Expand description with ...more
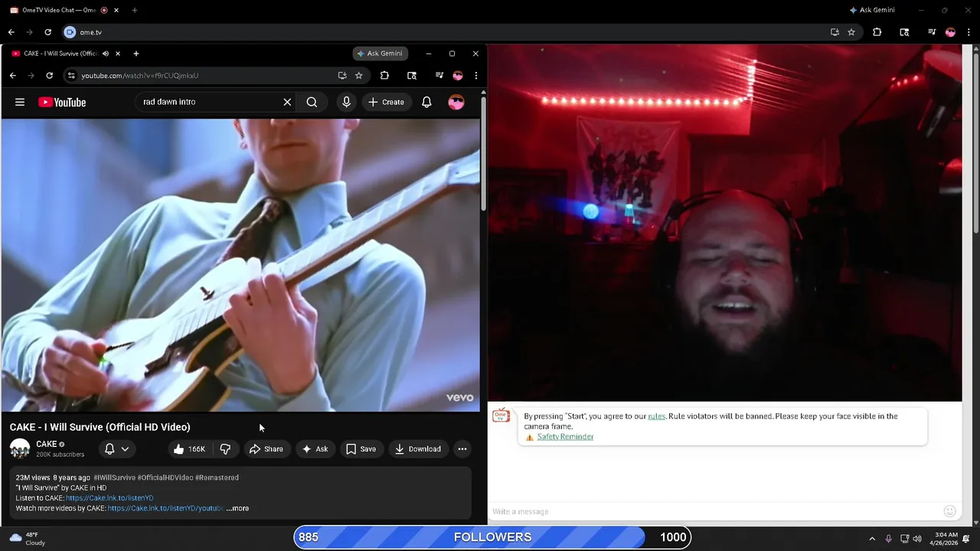Image resolution: width=980 pixels, height=551 pixels. pos(237,508)
